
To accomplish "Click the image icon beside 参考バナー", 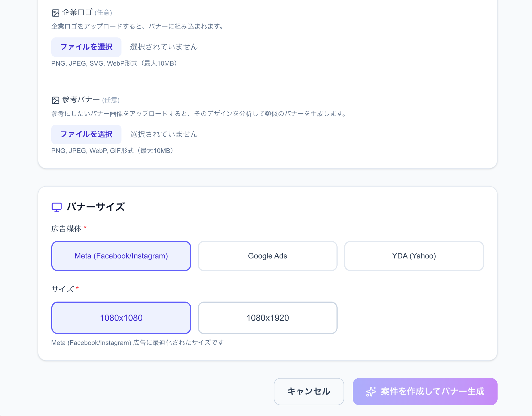I will pyautogui.click(x=56, y=100).
